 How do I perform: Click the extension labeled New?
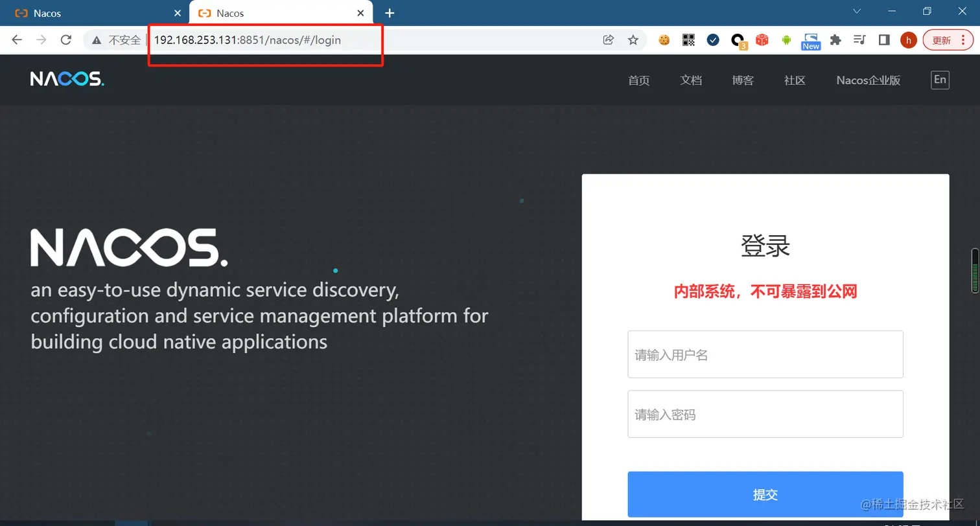pyautogui.click(x=811, y=41)
